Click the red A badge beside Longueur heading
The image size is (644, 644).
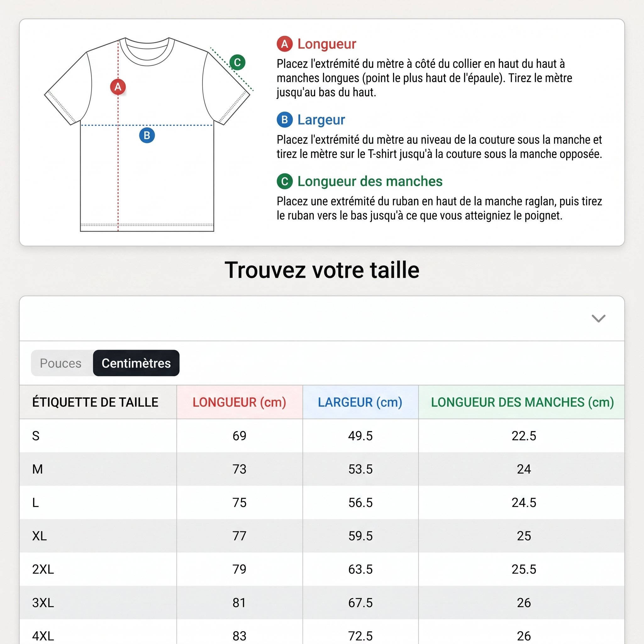285,44
